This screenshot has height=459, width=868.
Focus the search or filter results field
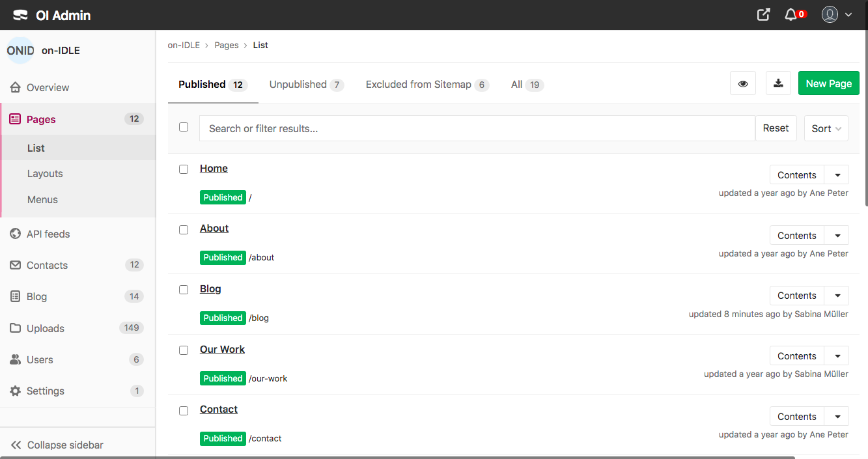click(x=477, y=128)
